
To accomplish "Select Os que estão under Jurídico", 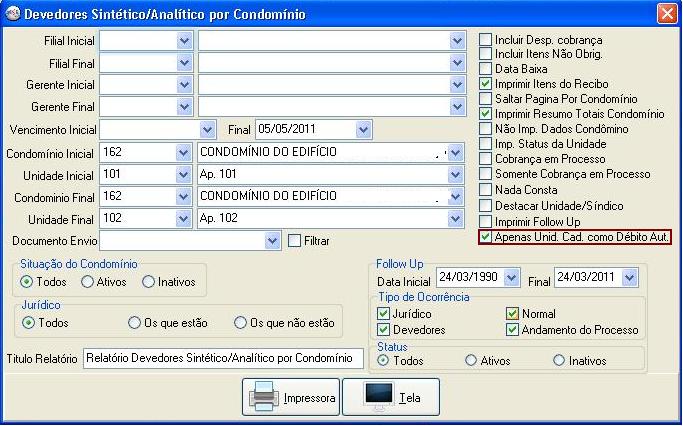I will point(134,323).
